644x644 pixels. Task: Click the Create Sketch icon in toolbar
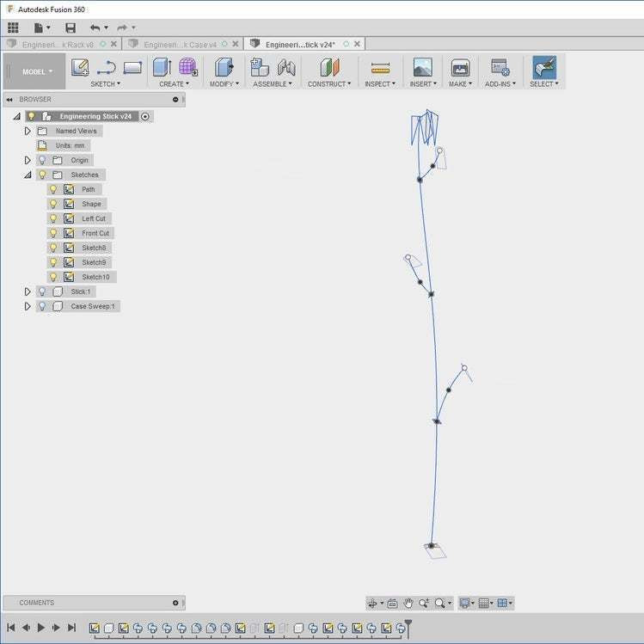(80, 67)
